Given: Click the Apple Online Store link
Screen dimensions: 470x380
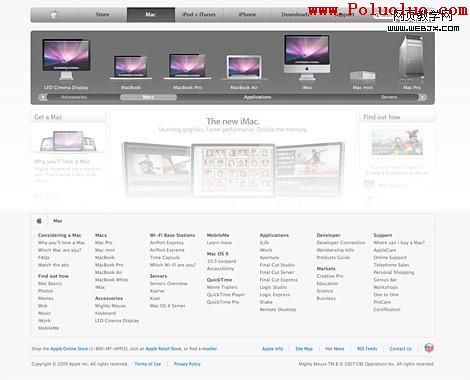Looking at the screenshot, I should (x=69, y=349).
